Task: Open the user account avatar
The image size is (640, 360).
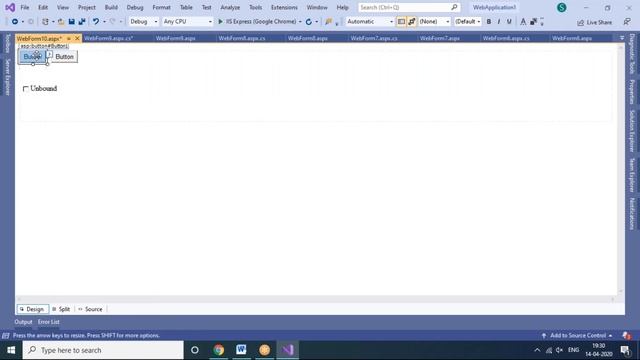Action: coord(562,7)
